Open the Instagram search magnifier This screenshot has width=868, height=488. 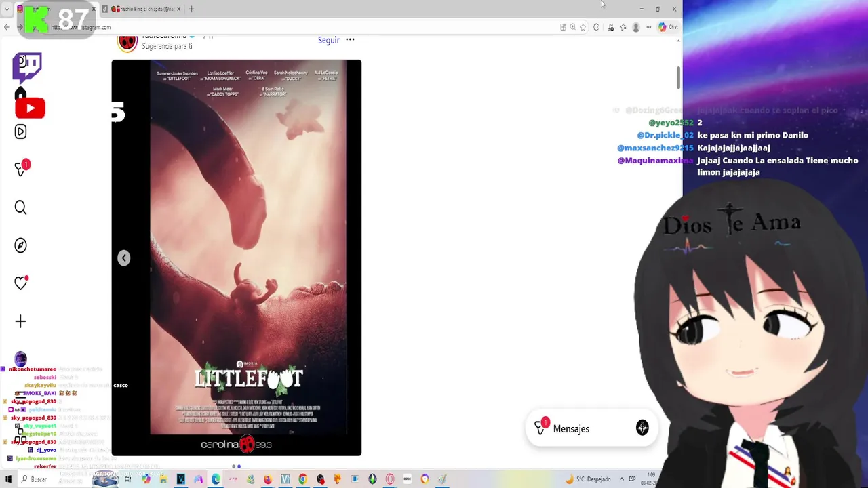point(20,207)
